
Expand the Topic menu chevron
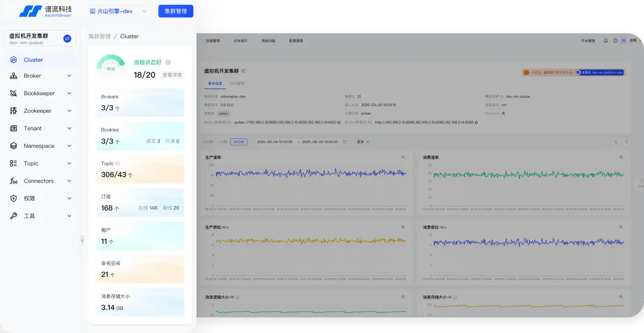(x=69, y=163)
